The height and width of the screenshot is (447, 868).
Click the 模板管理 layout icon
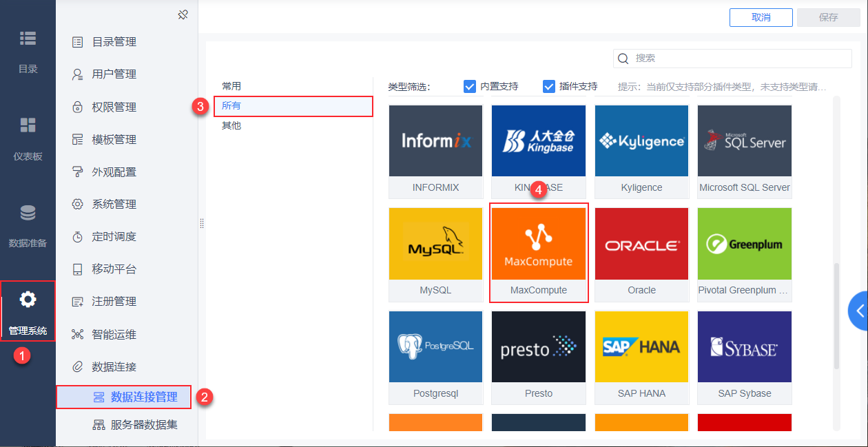77,140
